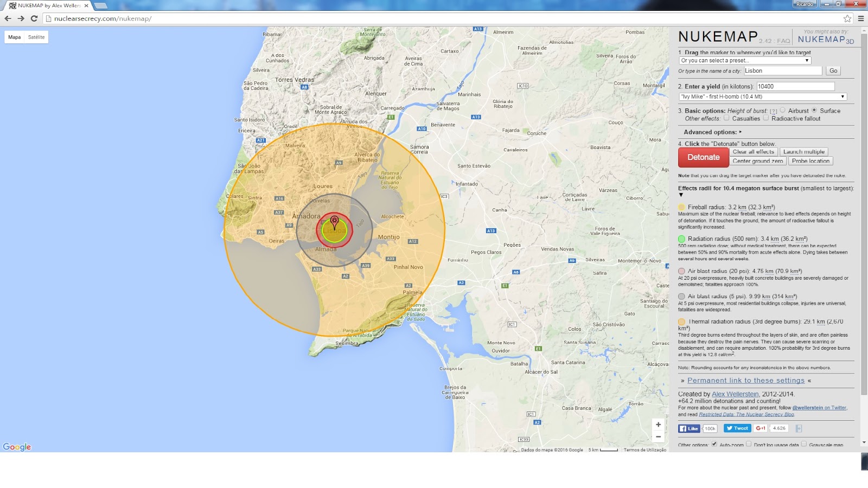Open the Chrome hamburger menu
868x488 pixels.
tap(860, 18)
